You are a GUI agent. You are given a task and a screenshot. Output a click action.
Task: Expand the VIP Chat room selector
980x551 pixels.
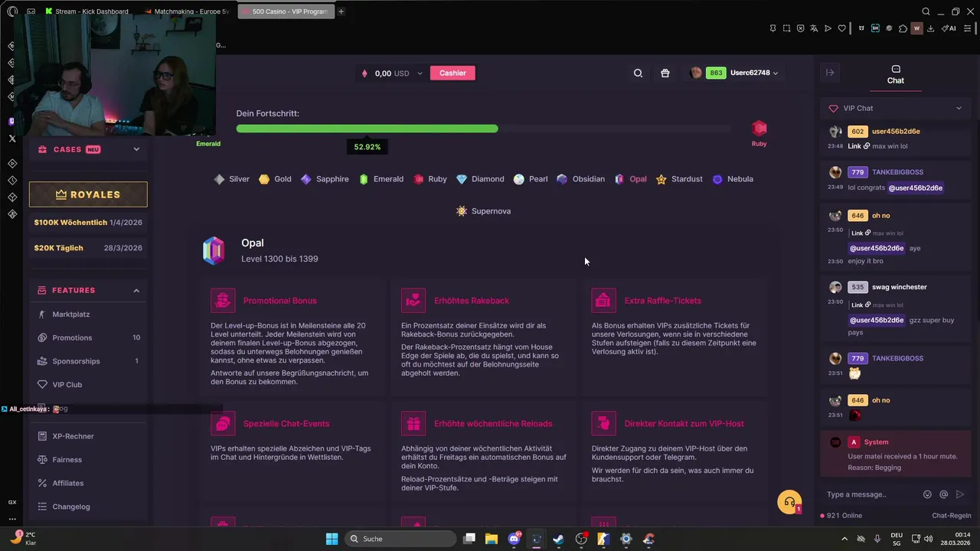click(x=896, y=109)
